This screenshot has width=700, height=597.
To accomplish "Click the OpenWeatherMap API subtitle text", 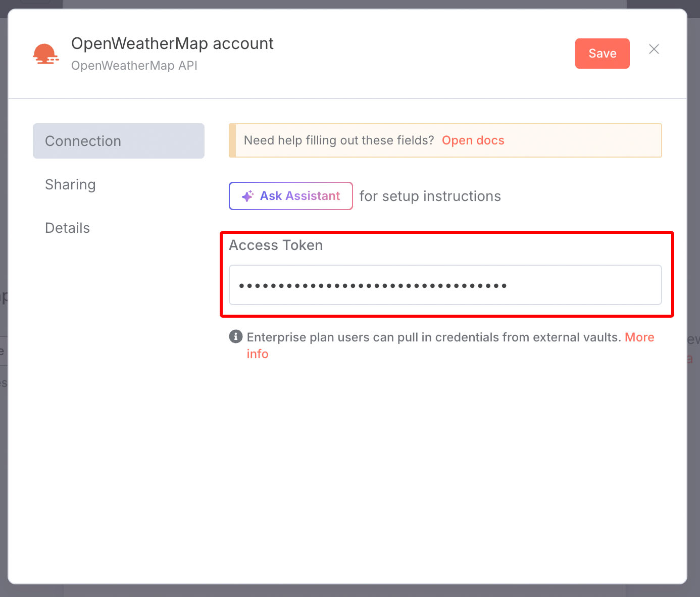I will click(134, 66).
